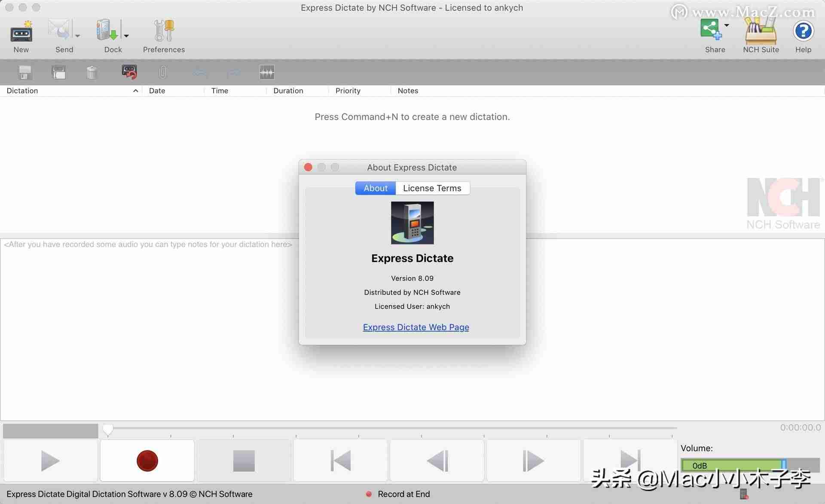Switch to the License Terms tab
825x504 pixels.
[x=432, y=188]
